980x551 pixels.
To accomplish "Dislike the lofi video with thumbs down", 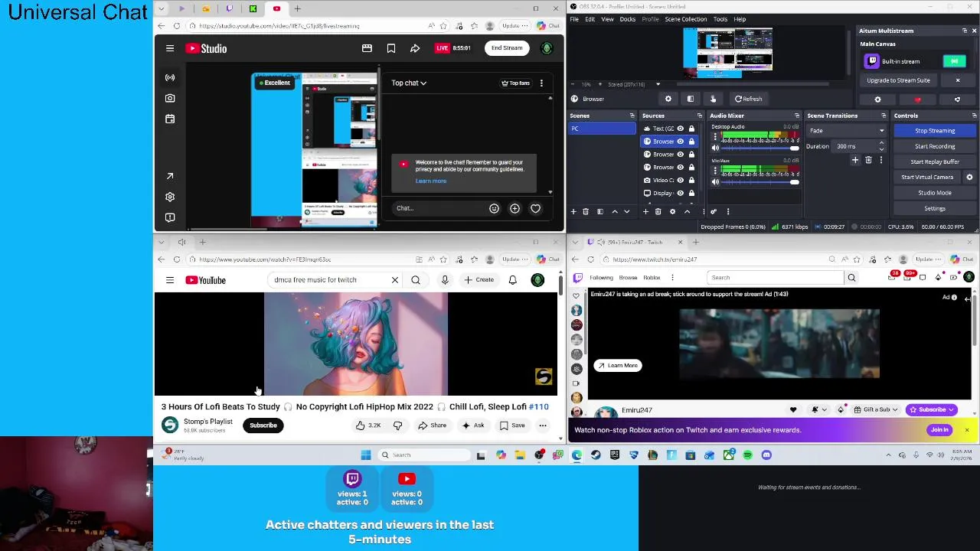I will (x=397, y=425).
